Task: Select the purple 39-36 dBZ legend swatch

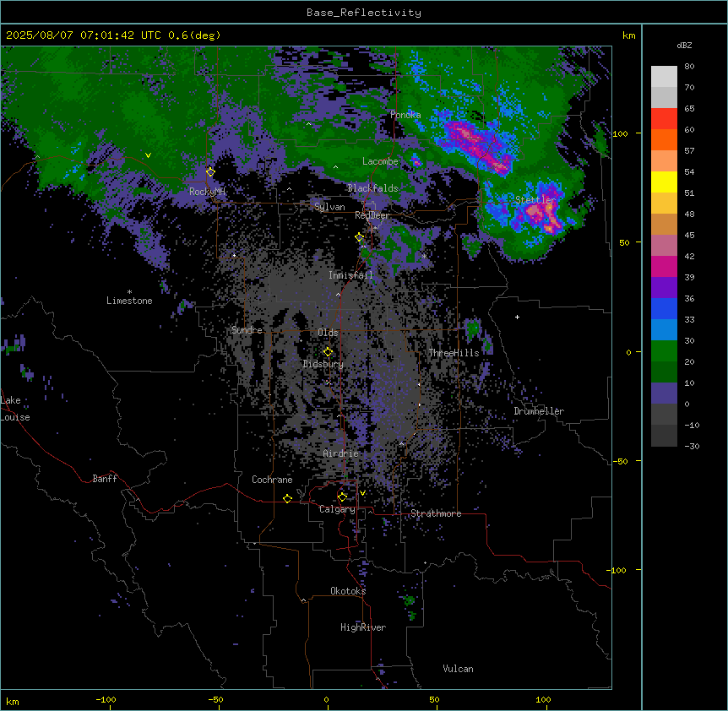Action: (664, 288)
